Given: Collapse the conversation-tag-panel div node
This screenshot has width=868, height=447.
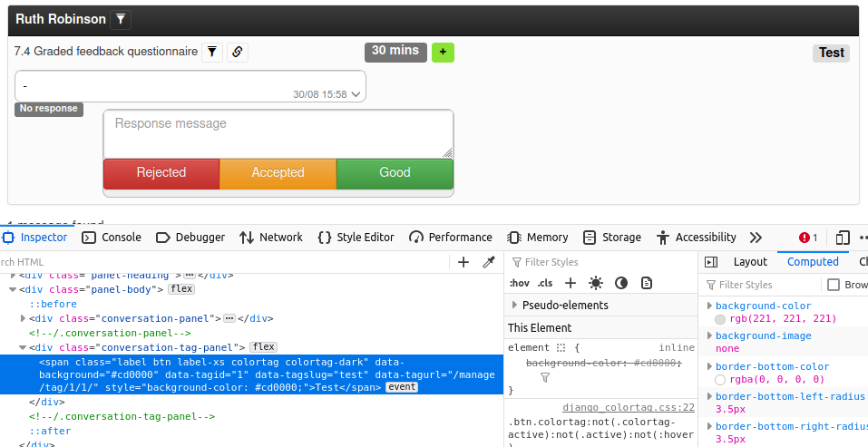Looking at the screenshot, I should coord(23,348).
